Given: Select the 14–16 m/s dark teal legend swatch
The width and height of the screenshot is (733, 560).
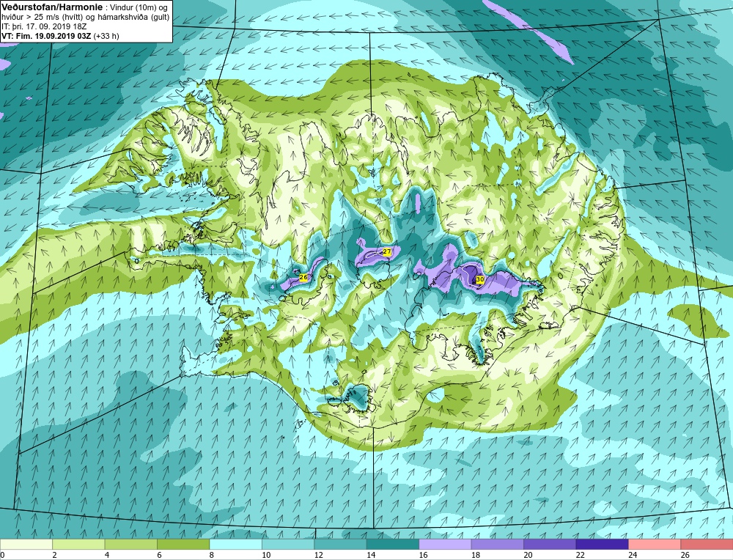Looking at the screenshot, I should (x=393, y=544).
